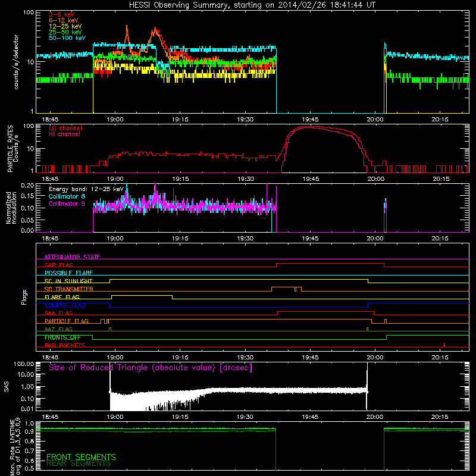Screen dimensions: 476x476
Task: Click the SC_IN_SUNLIGHT flag label
Action: point(68,281)
